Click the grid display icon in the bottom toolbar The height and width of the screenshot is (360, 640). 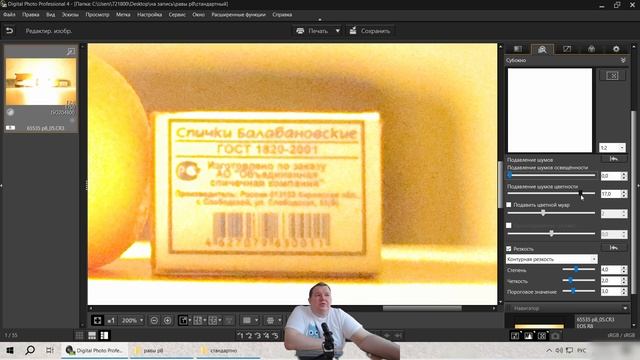pos(247,320)
